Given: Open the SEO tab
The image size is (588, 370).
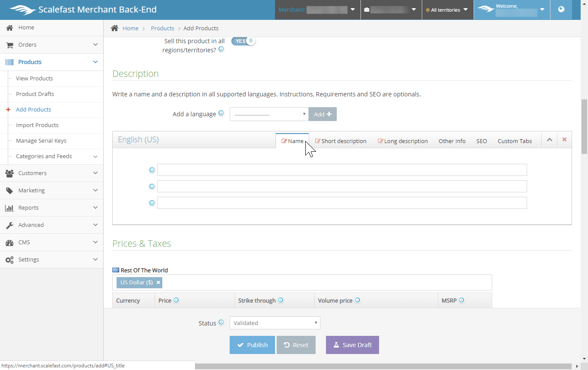Looking at the screenshot, I should pyautogui.click(x=481, y=141).
